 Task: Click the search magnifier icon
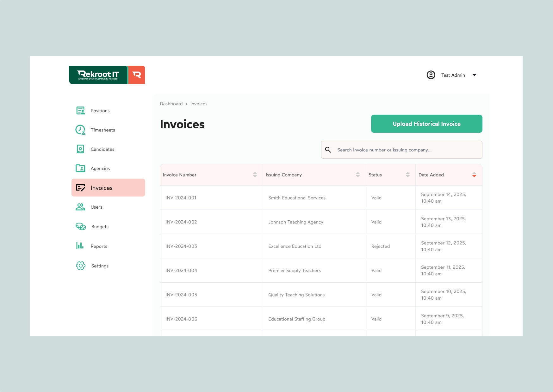(328, 150)
